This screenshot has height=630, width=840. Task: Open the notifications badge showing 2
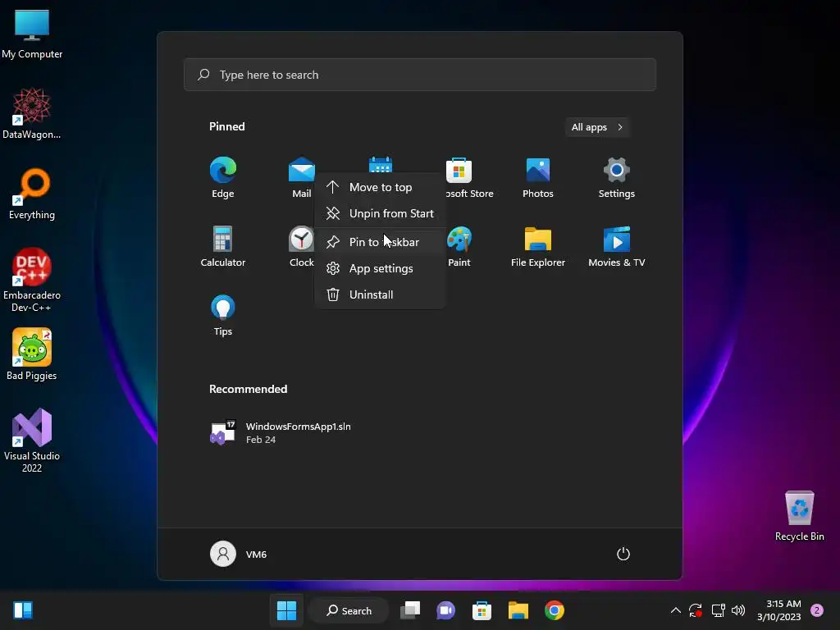[x=817, y=610]
